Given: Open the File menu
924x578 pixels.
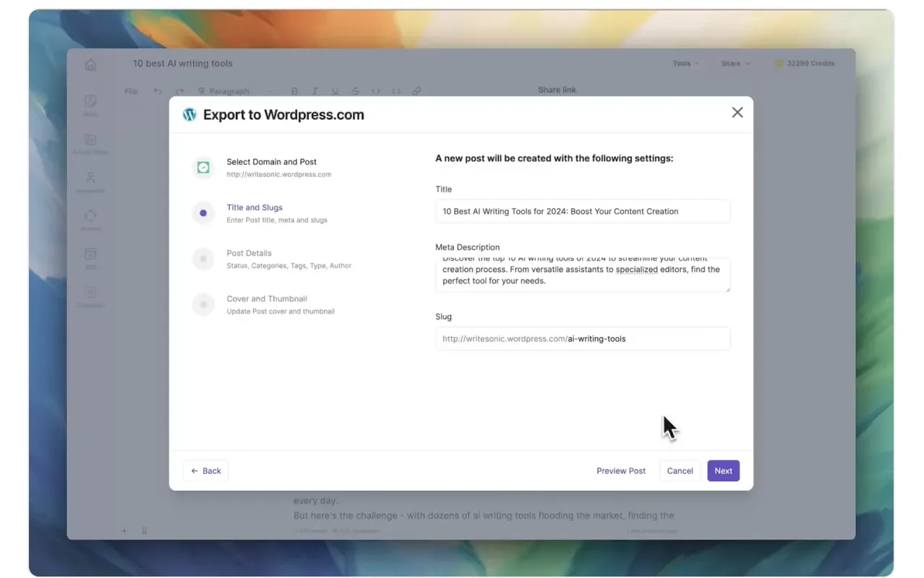Looking at the screenshot, I should [x=131, y=92].
